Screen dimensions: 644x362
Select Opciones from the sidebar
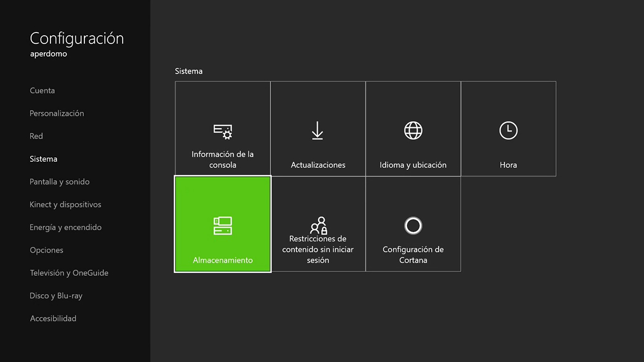pos(46,250)
